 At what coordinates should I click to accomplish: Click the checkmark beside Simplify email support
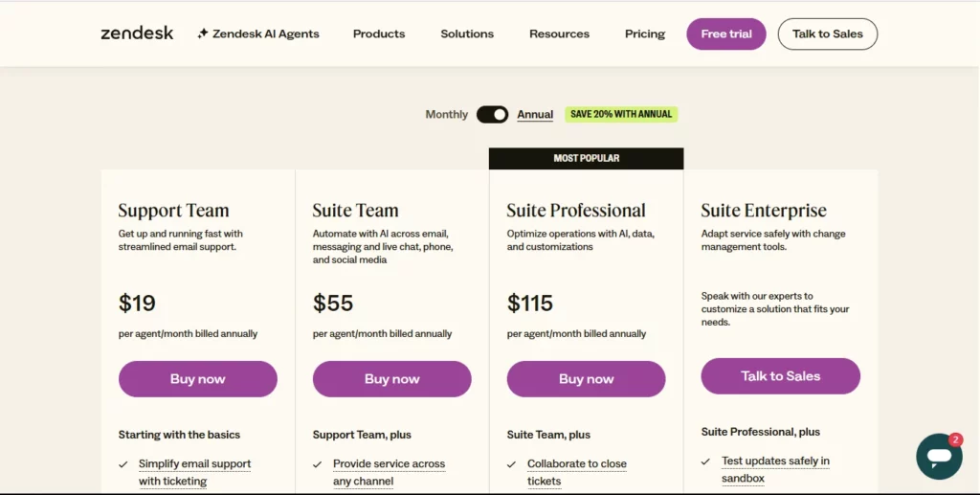click(123, 464)
